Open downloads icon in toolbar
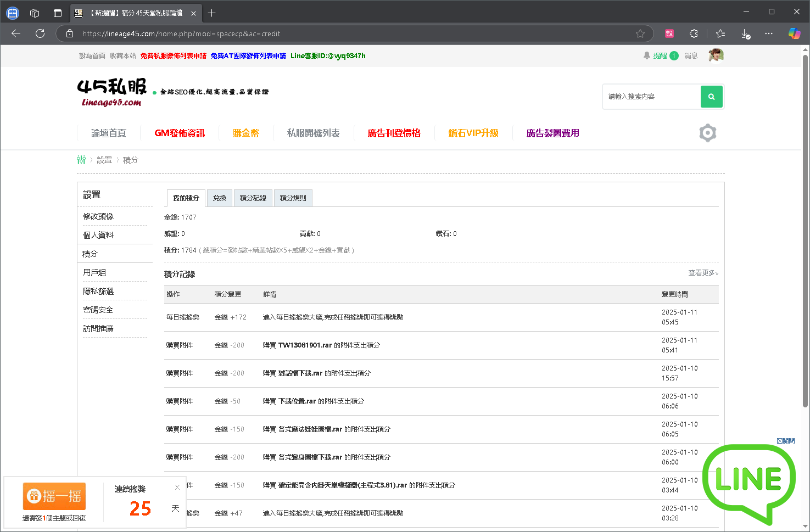810x532 pixels. click(x=745, y=33)
